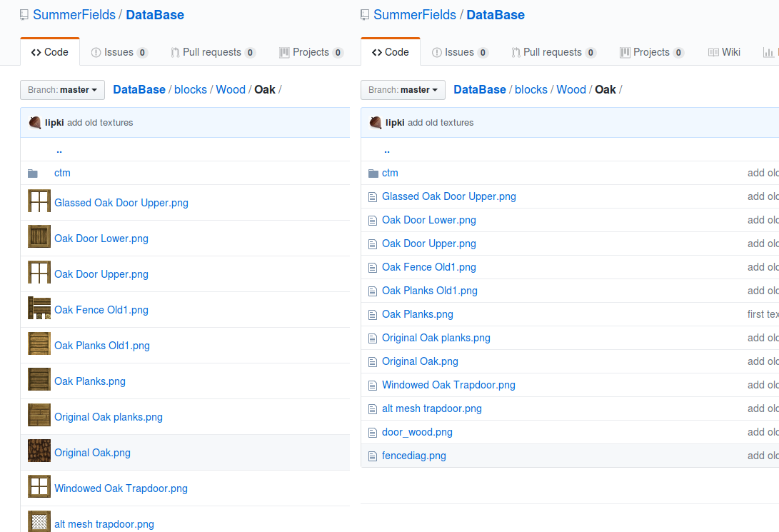
Task: Open 'first tex' commit message for Oak Planks.png
Action: (763, 314)
